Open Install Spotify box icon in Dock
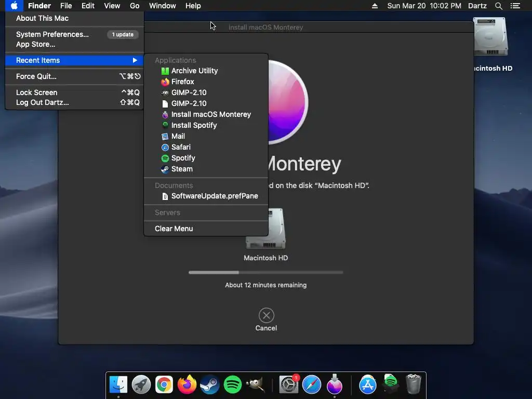The height and width of the screenshot is (399, 532). [x=391, y=384]
